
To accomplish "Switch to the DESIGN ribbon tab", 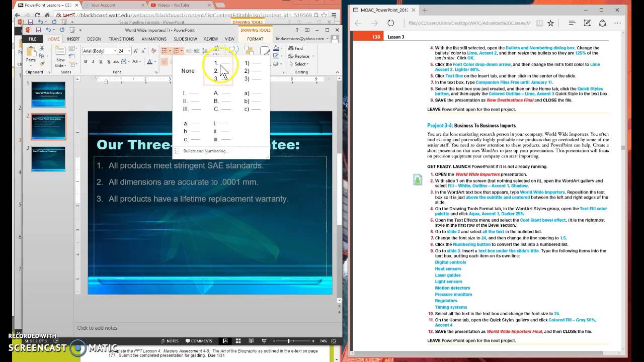I will point(94,39).
